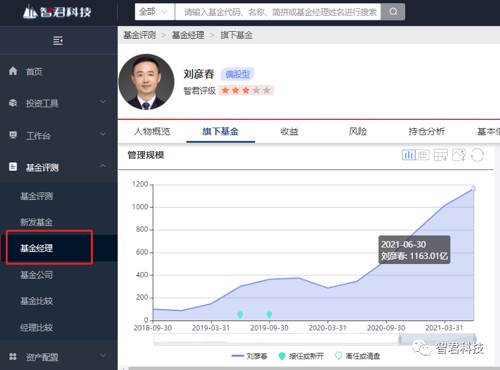The width and height of the screenshot is (500, 370).
Task: Click x-axis label 2020-03-31
Action: pyautogui.click(x=328, y=328)
